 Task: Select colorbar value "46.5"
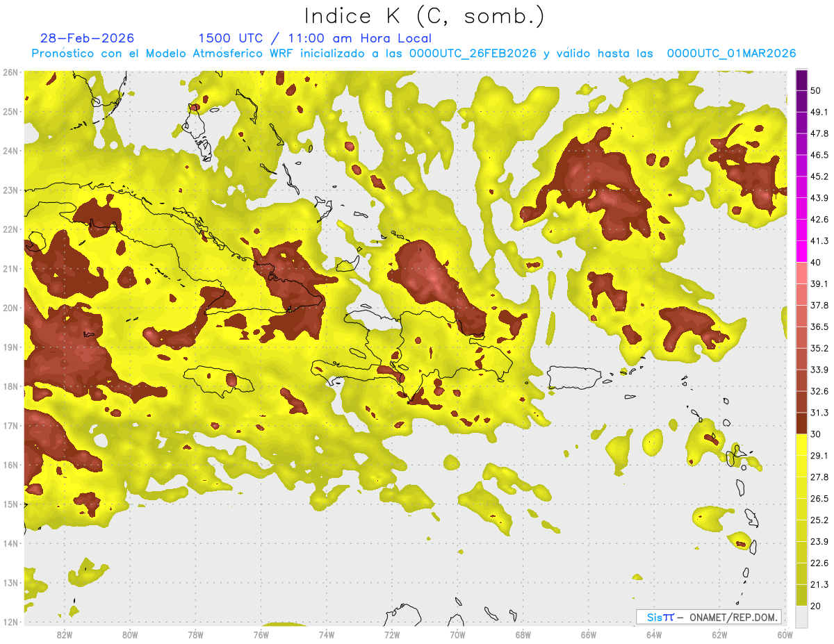click(x=819, y=155)
